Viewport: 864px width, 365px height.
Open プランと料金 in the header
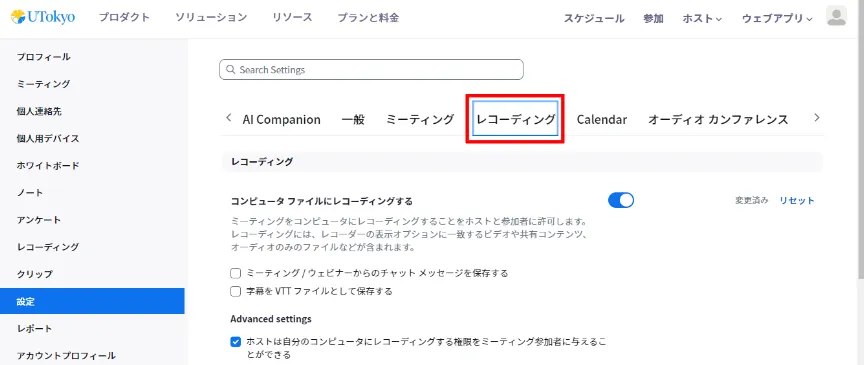click(368, 18)
